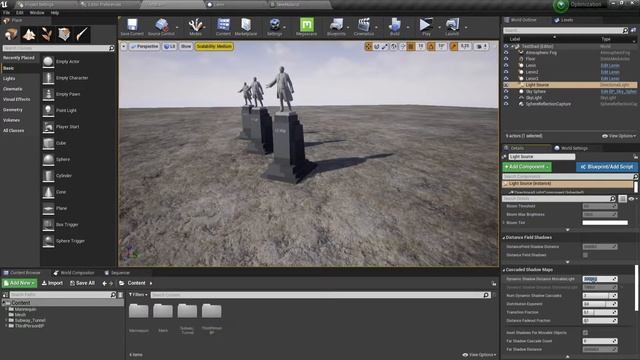Screen dimensions: 640x360
Task: Open the Lit view mode dropdown
Action: click(169, 47)
